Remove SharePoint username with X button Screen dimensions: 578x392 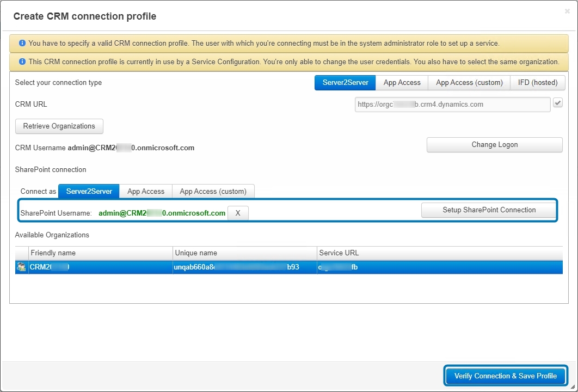pyautogui.click(x=238, y=213)
